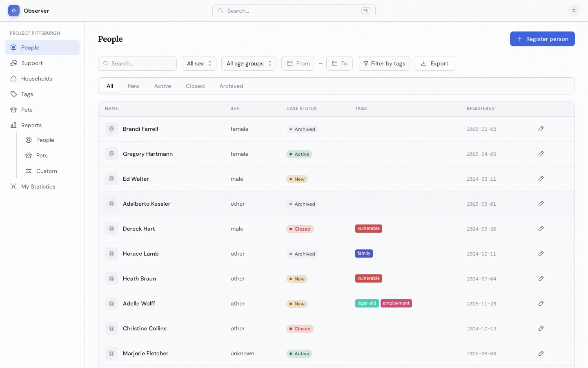Switch to the New tab
Viewport: 588px width, 368px height.
(x=134, y=86)
